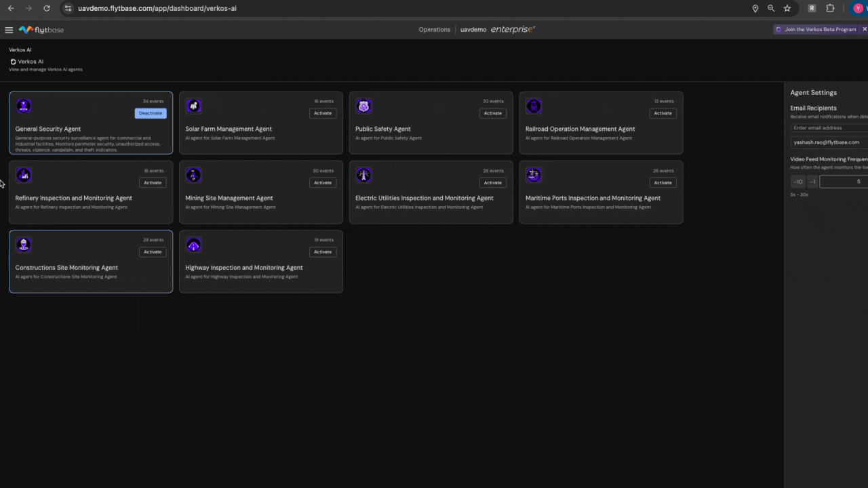Click the Agent Settings panel heading

tap(814, 92)
